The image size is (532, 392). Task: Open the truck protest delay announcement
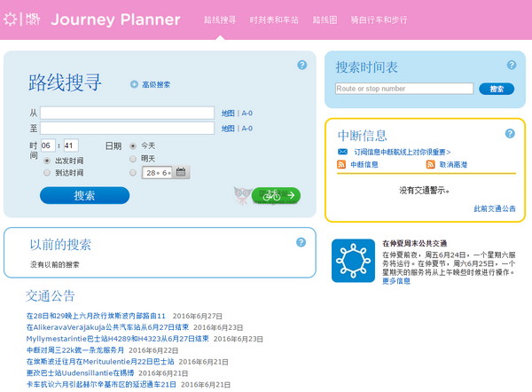tap(101, 384)
